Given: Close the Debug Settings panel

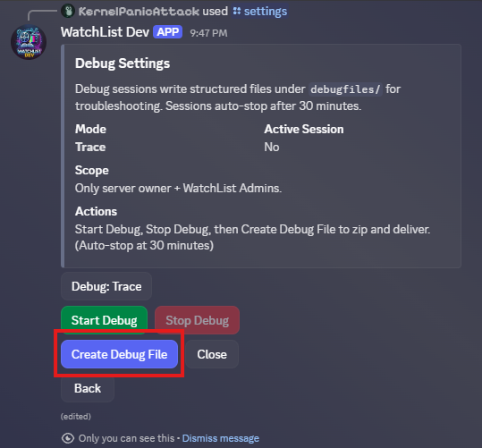Looking at the screenshot, I should tap(212, 354).
